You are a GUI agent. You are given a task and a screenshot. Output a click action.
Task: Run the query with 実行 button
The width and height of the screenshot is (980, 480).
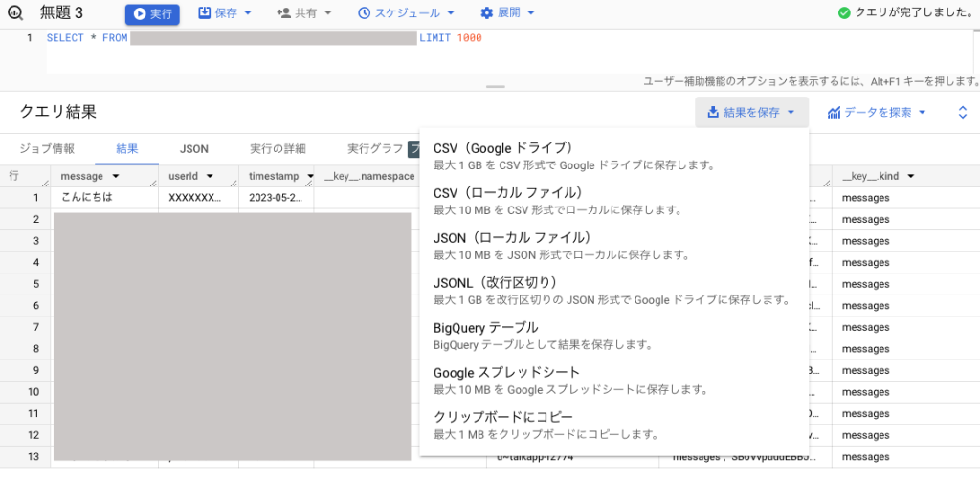(152, 13)
